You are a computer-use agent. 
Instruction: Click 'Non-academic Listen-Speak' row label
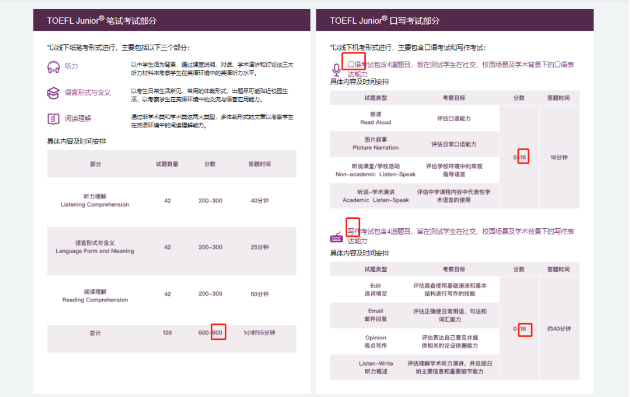(x=376, y=174)
